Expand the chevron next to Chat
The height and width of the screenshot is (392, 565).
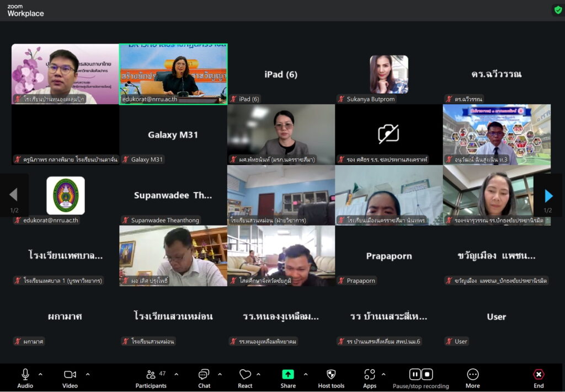[220, 374]
